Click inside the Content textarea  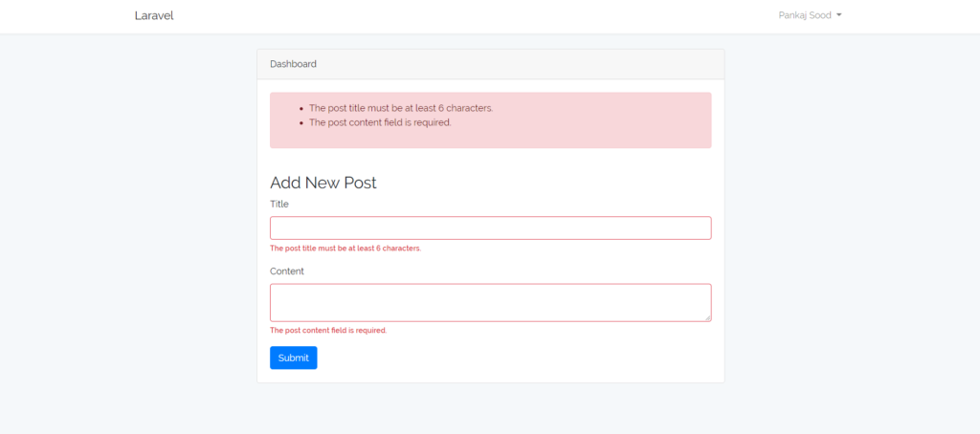tap(491, 303)
